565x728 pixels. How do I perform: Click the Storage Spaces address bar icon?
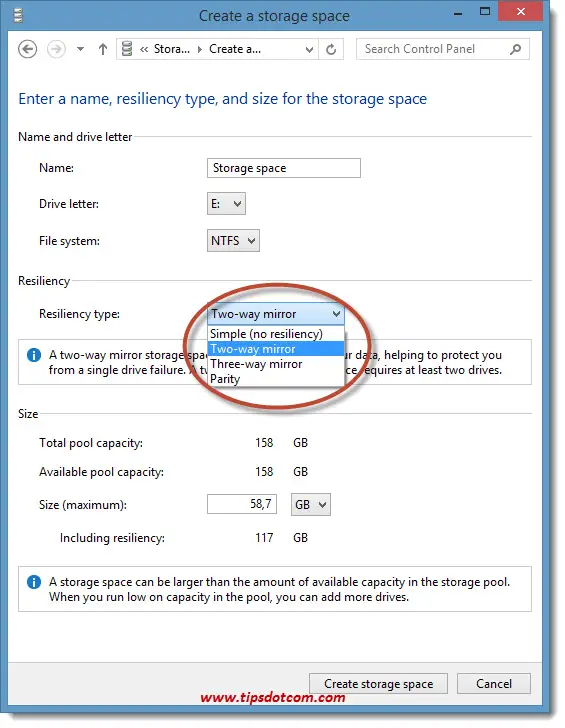[127, 49]
